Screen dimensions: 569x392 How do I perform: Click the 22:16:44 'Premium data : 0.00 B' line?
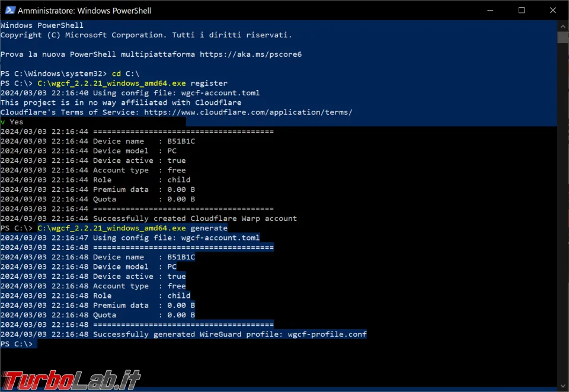(x=98, y=189)
